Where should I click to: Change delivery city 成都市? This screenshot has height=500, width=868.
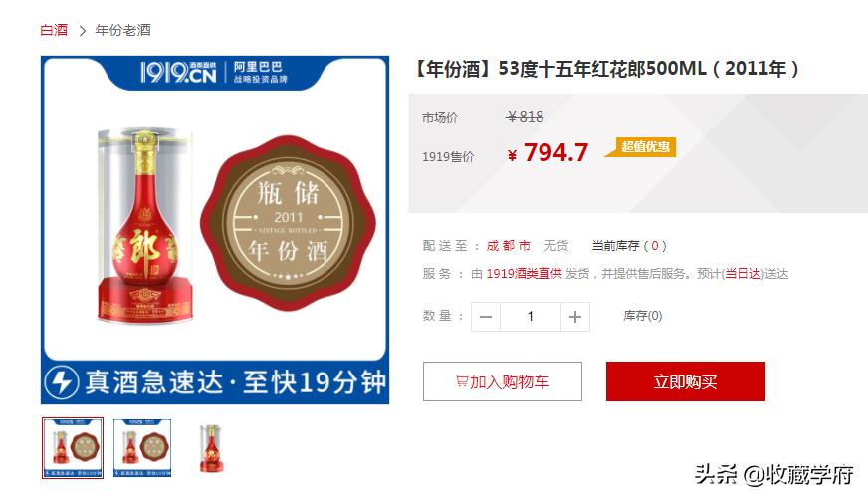pyautogui.click(x=509, y=246)
